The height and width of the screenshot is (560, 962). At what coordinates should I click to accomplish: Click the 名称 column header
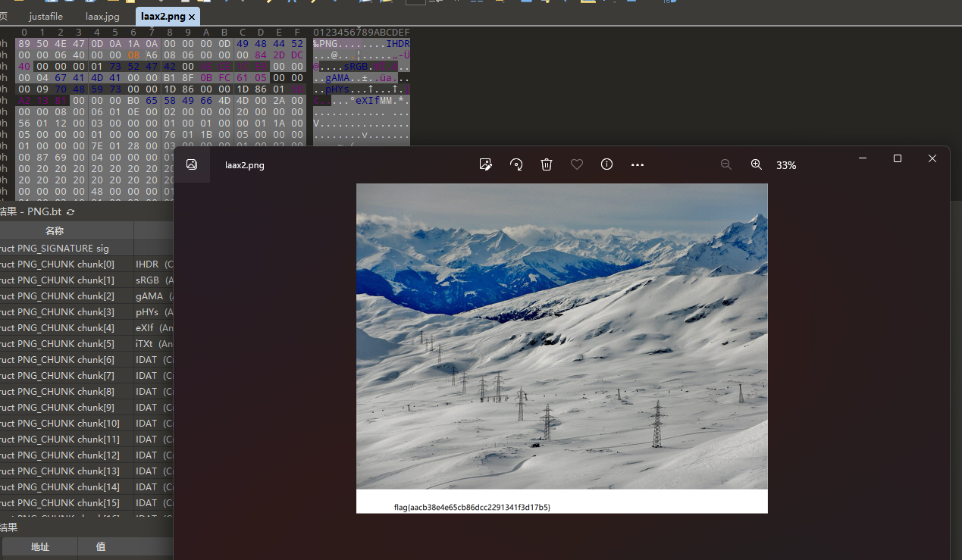click(x=55, y=231)
